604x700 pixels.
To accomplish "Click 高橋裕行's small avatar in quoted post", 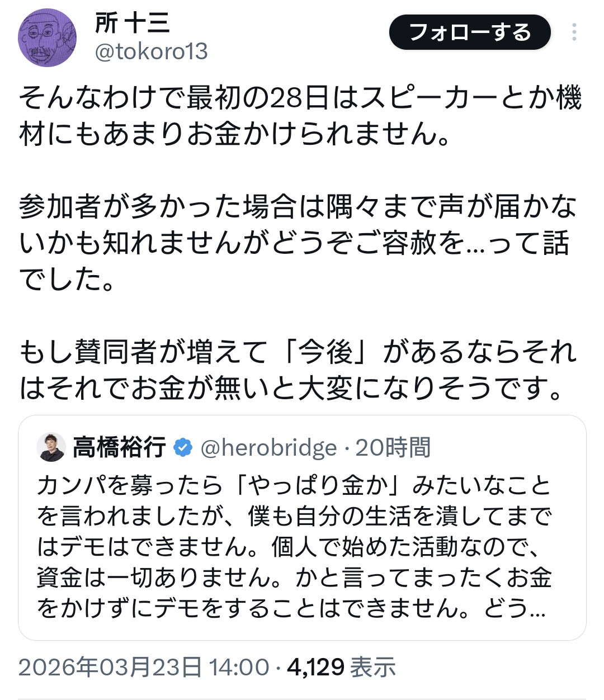I will click(51, 447).
